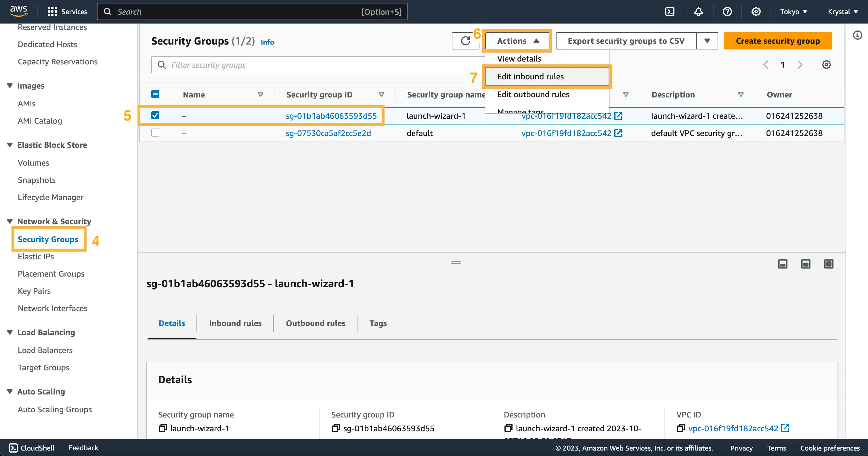Viewport: 868px width, 456px height.
Task: Open Volumes in sidebar
Action: pos(33,163)
